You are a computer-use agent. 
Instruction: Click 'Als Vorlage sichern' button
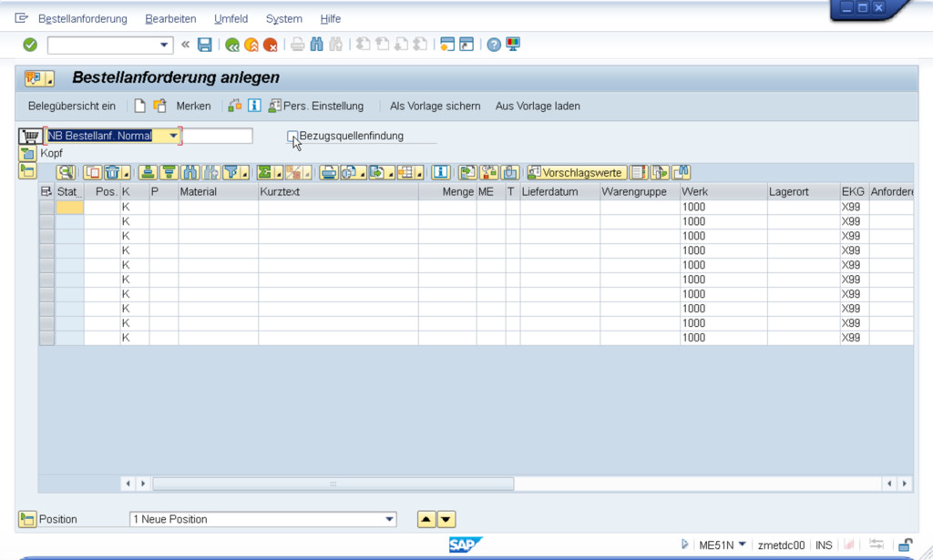[435, 106]
